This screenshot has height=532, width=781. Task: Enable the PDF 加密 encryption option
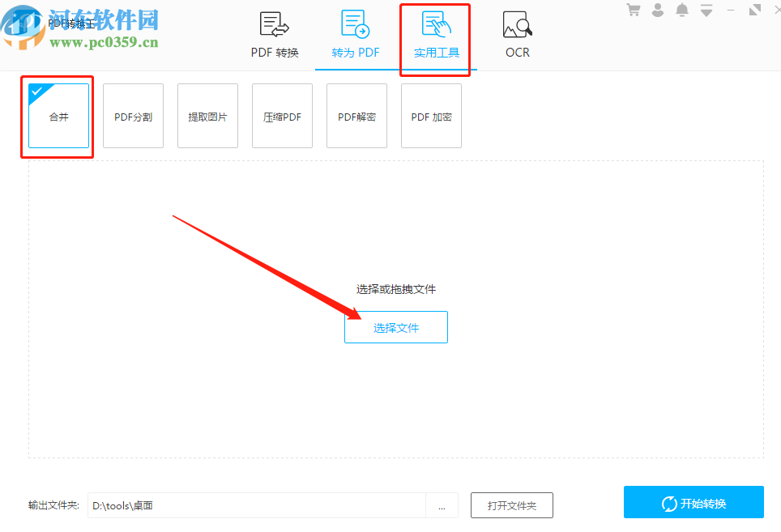click(x=431, y=116)
